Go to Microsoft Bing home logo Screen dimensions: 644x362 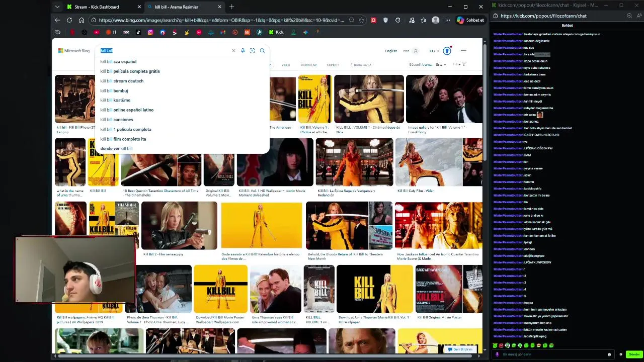click(x=74, y=51)
